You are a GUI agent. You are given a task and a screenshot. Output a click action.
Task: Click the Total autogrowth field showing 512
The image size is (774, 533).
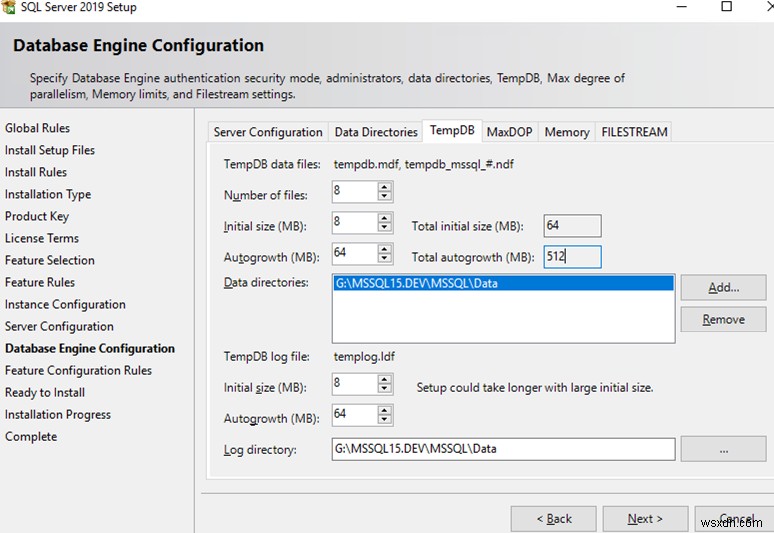pos(573,257)
